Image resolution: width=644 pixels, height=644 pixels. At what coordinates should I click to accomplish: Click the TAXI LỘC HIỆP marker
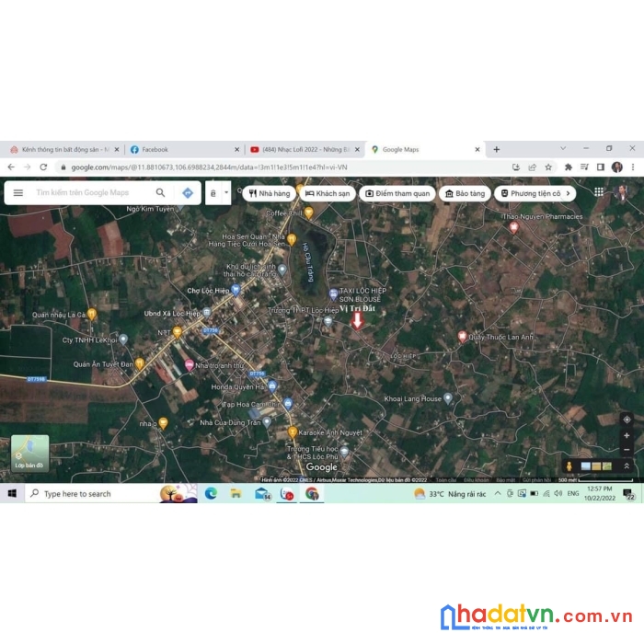[x=333, y=294]
